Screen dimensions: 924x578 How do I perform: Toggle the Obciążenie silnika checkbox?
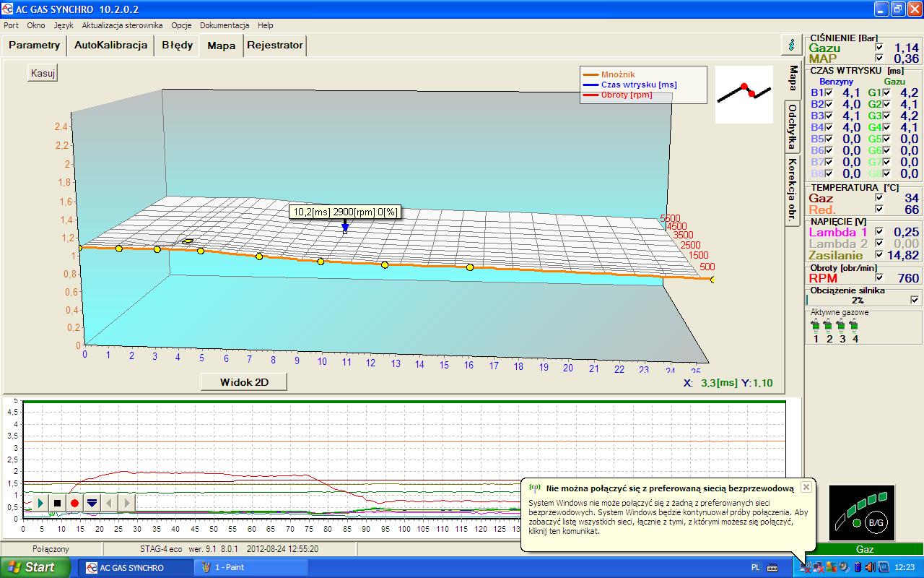(x=915, y=300)
